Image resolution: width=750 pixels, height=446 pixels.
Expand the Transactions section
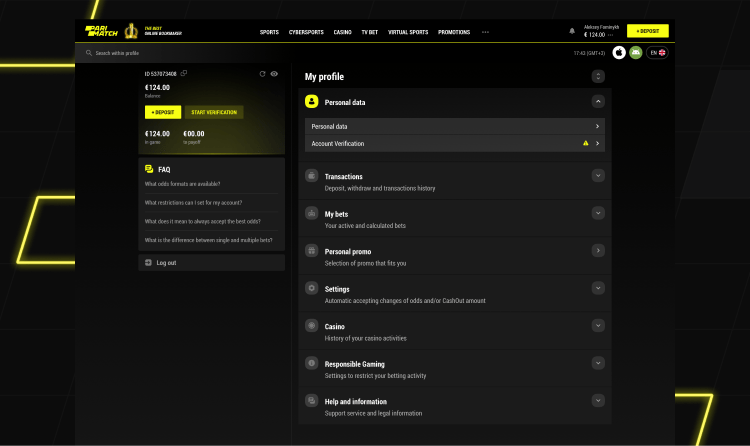(598, 175)
